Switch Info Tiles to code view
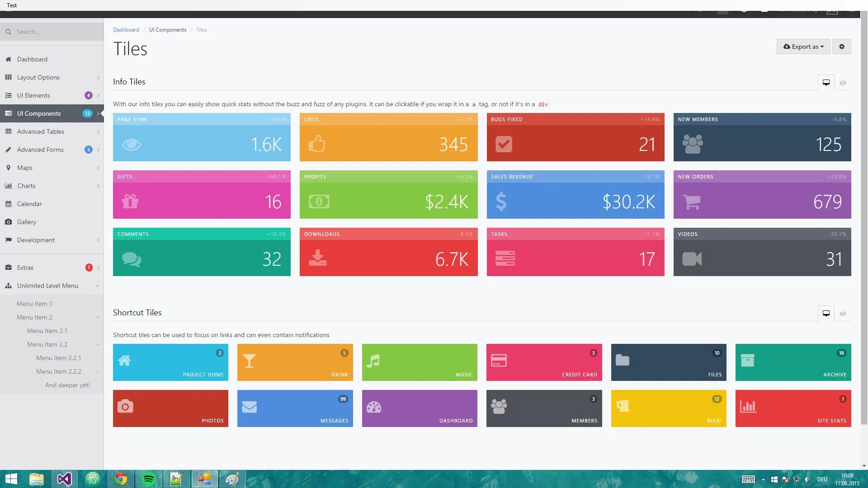This screenshot has height=488, width=868. 843,83
